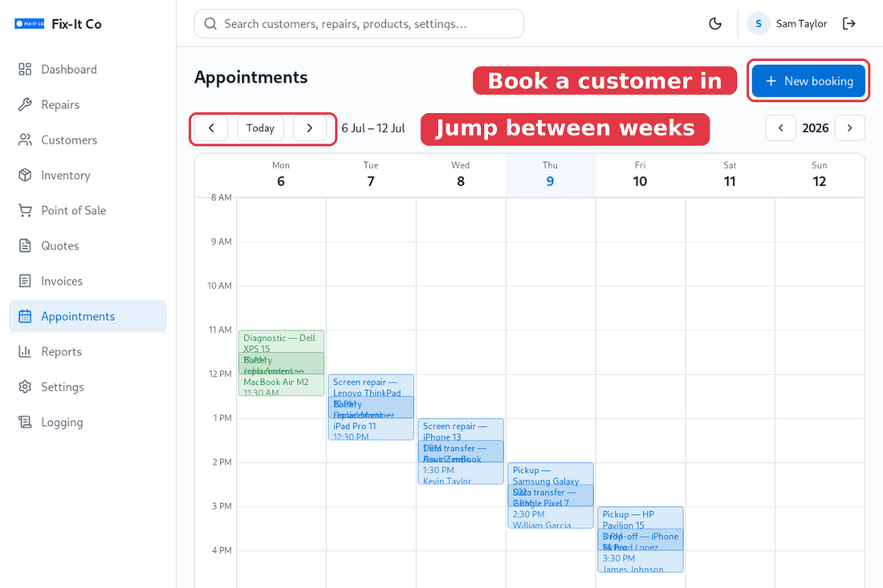Click the Appointments calendar icon
The height and width of the screenshot is (588, 883).
(x=25, y=316)
